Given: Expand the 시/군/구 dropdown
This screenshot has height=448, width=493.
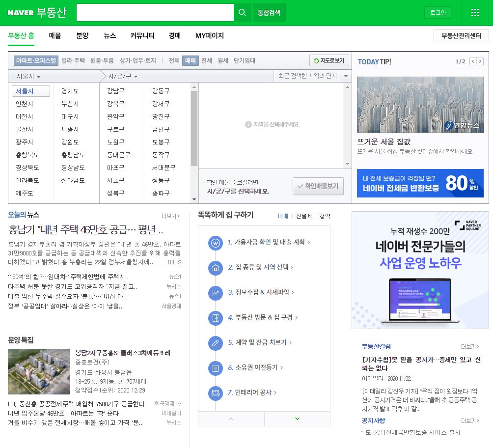Looking at the screenshot, I should point(123,77).
